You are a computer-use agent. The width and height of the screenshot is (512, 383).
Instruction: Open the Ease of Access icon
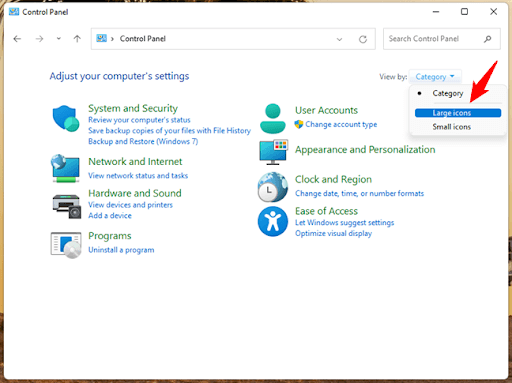273,221
